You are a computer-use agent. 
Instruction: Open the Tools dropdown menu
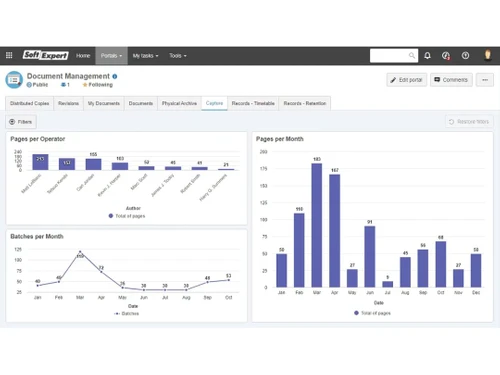coord(178,56)
